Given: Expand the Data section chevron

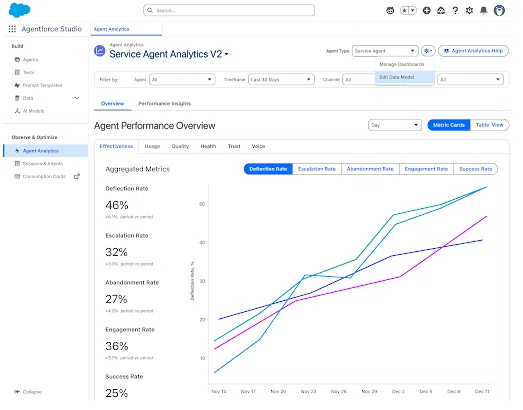Looking at the screenshot, I should 77,98.
